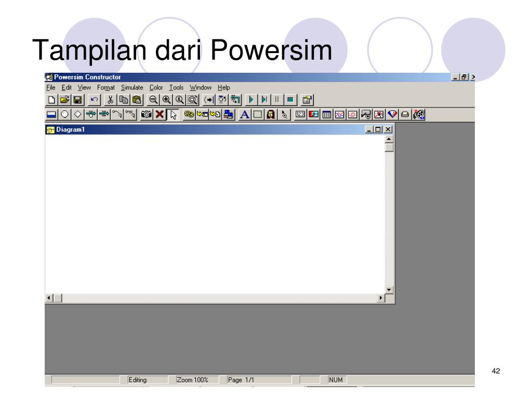The image size is (532, 399).
Task: Click the red X delete icon
Action: [159, 115]
